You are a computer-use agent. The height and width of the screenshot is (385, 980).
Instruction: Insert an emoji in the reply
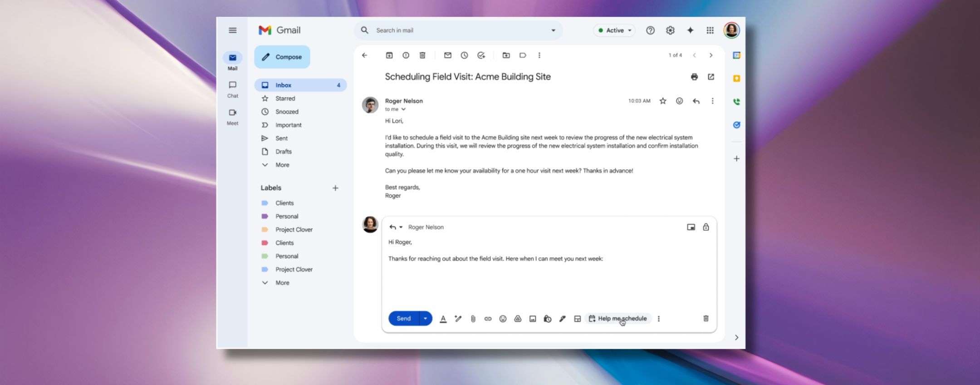pos(503,319)
